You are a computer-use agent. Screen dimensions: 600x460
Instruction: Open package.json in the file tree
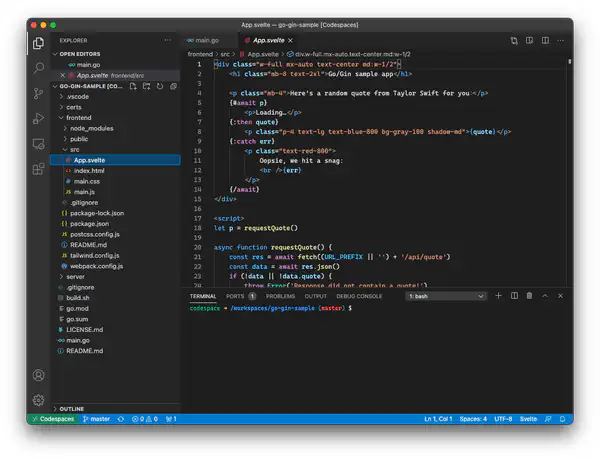90,223
